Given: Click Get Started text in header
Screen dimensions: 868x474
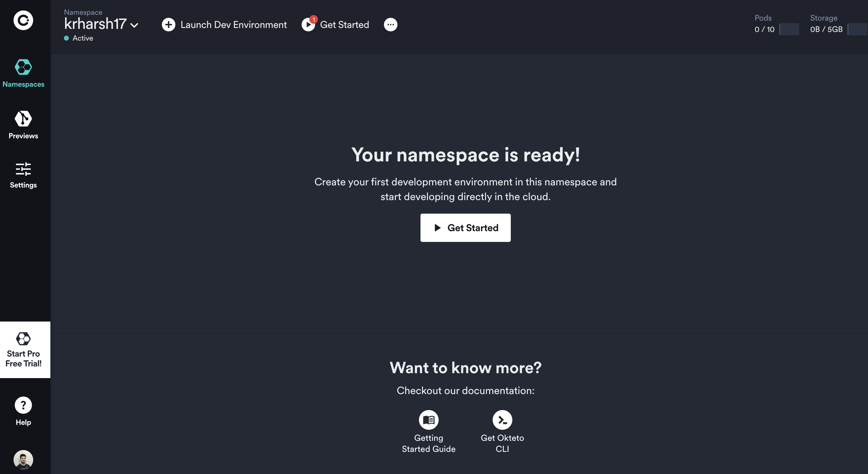Looking at the screenshot, I should (344, 25).
